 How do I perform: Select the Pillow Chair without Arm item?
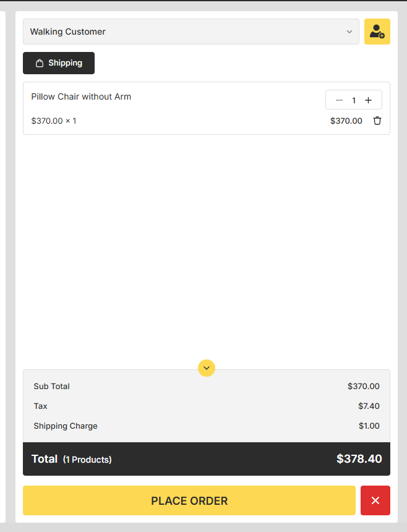click(x=81, y=97)
